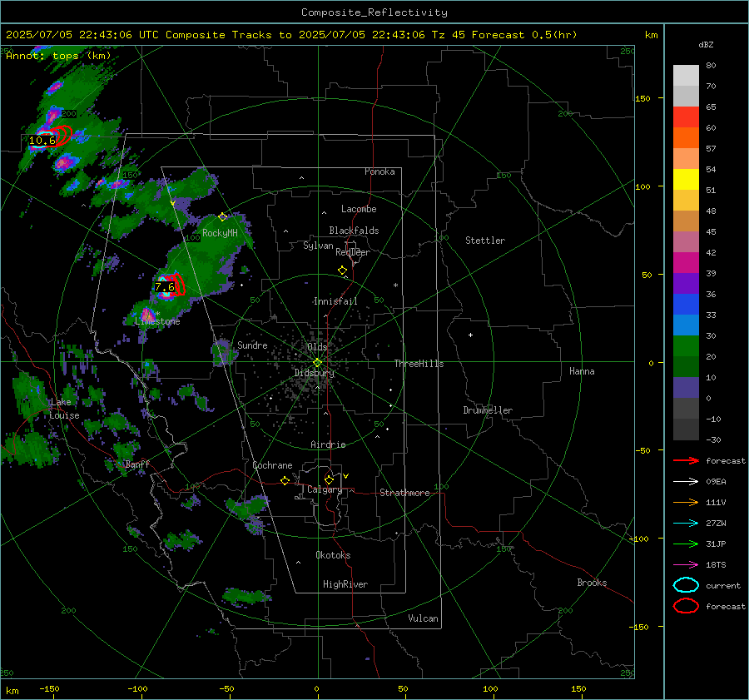Image resolution: width=749 pixels, height=700 pixels.
Task: Select the Olds town label
Action: click(317, 347)
